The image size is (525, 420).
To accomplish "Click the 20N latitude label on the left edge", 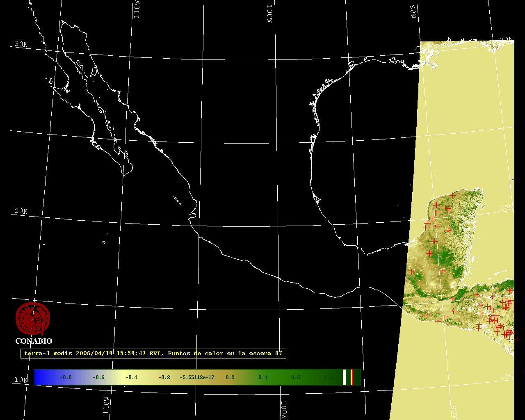I will [21, 211].
